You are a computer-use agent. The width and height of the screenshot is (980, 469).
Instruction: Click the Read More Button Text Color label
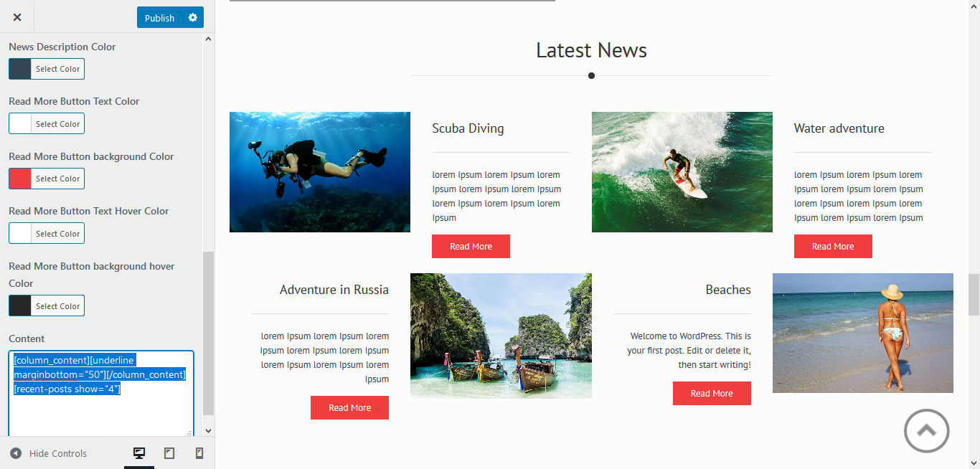click(x=74, y=101)
